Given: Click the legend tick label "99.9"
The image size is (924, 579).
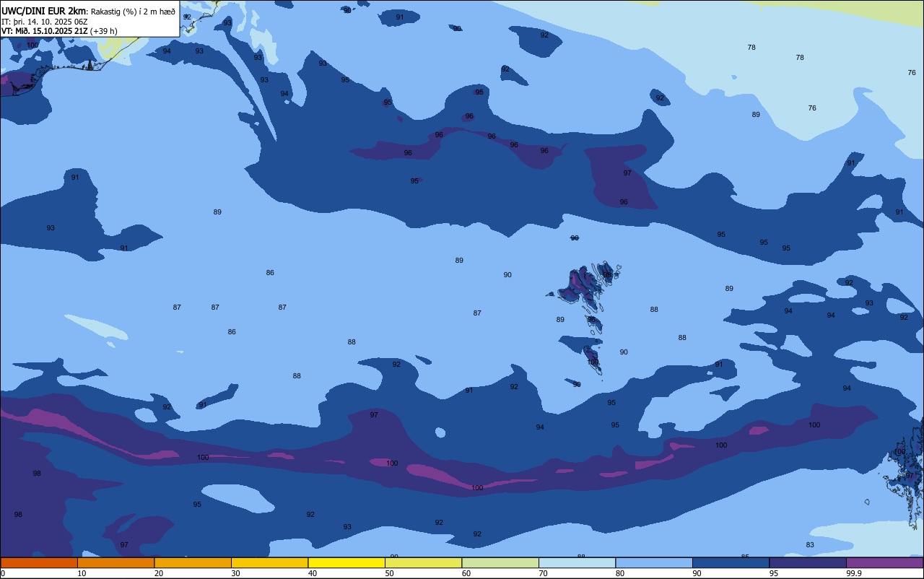Looking at the screenshot, I should pos(854,573).
